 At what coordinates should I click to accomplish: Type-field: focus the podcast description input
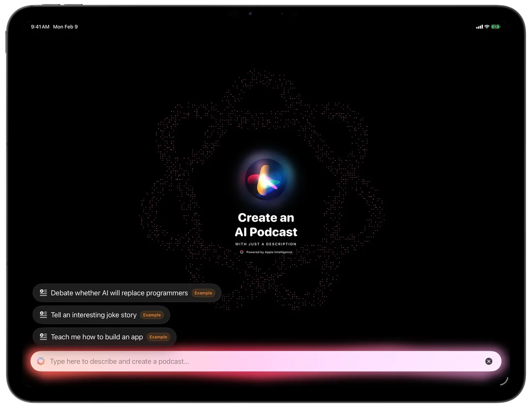[266, 361]
